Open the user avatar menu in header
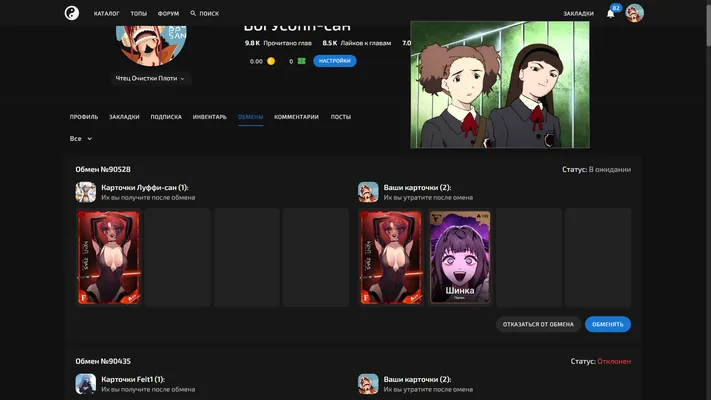 point(634,13)
